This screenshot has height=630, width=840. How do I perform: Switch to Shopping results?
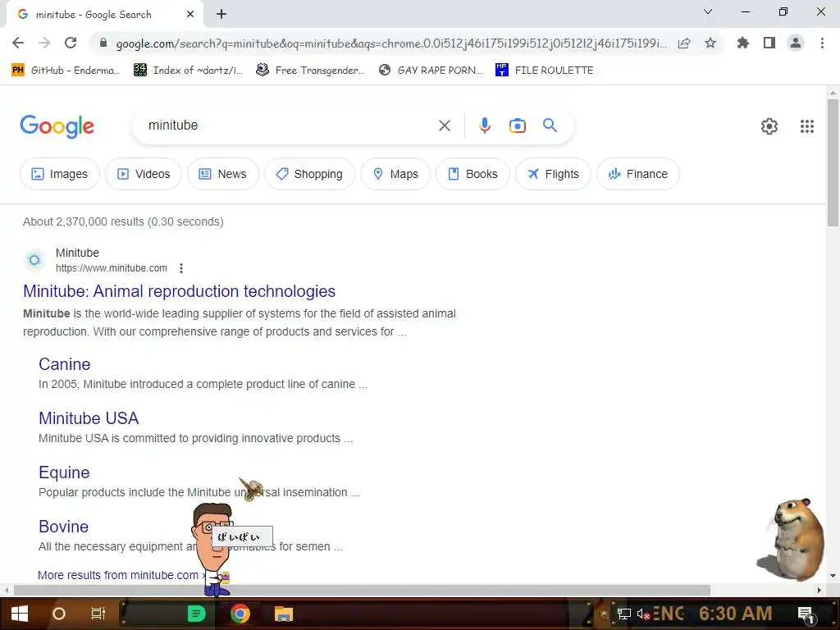click(x=309, y=174)
